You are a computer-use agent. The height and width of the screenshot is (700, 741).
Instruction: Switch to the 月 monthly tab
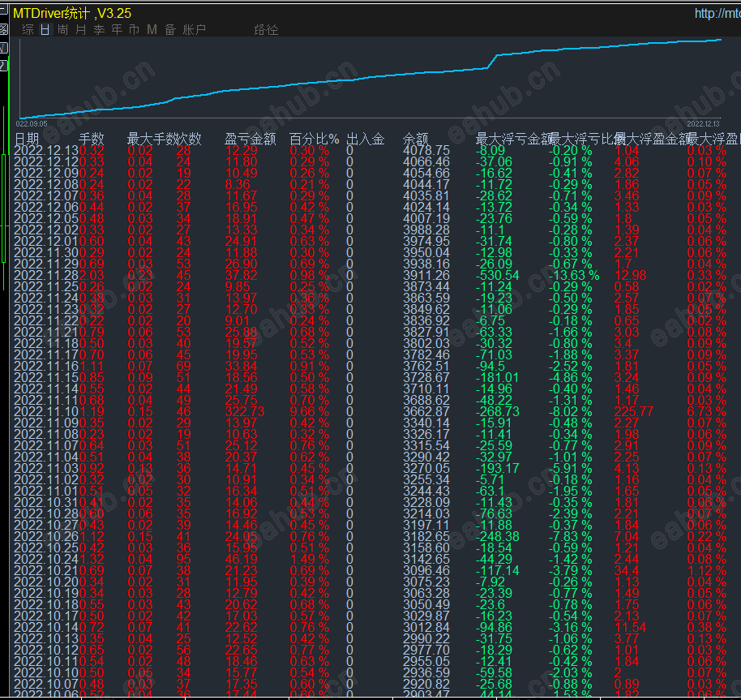point(81,30)
